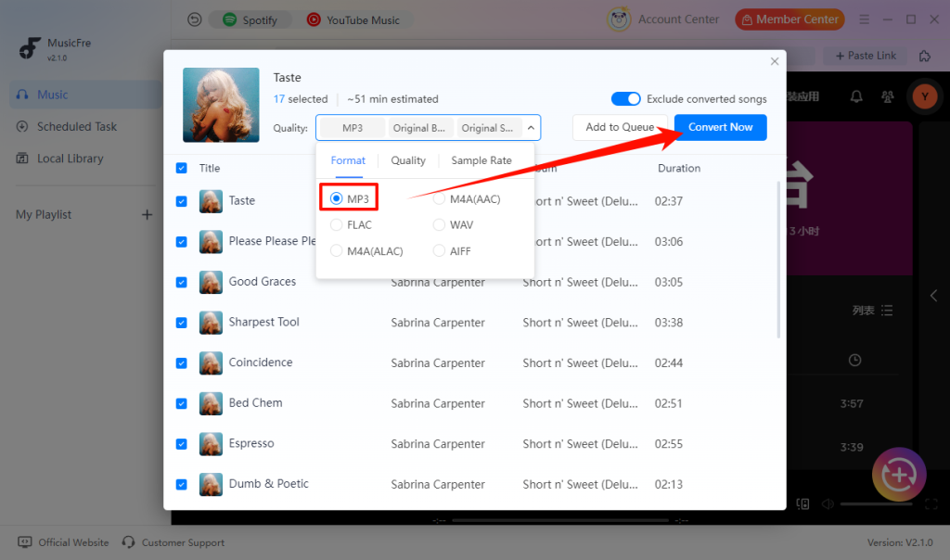Close the conversion dialog
950x560 pixels.
pyautogui.click(x=775, y=61)
